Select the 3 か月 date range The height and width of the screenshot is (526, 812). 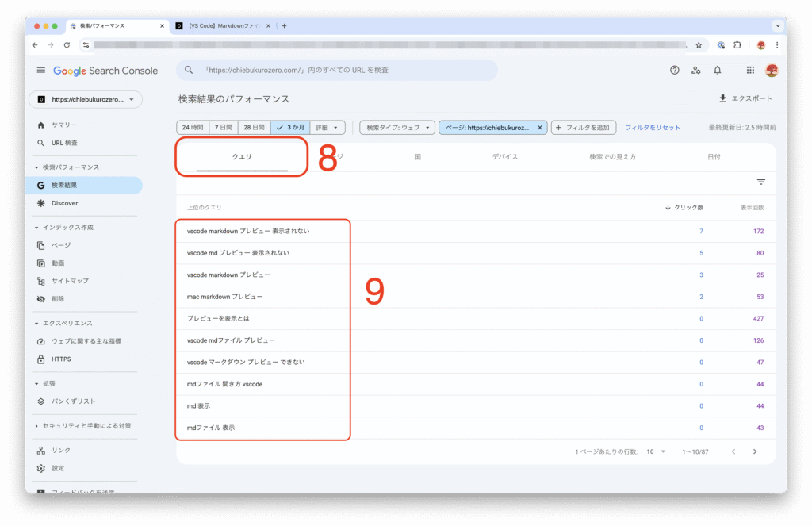[x=290, y=128]
